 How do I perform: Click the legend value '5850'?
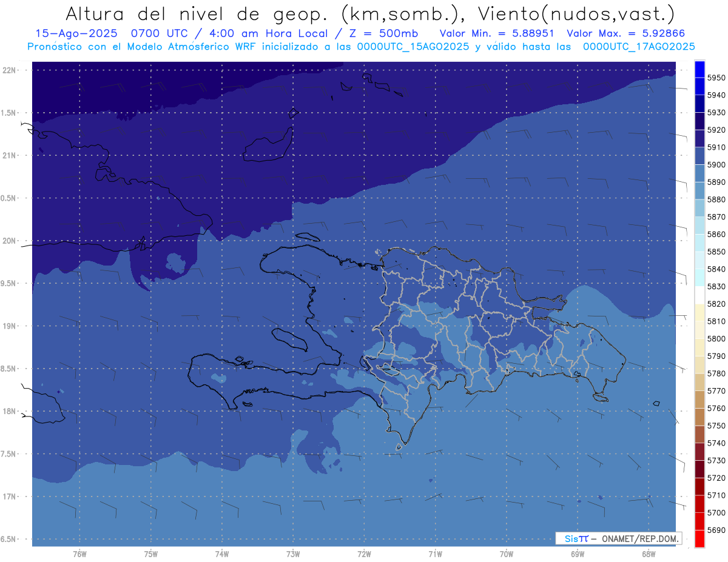point(716,252)
